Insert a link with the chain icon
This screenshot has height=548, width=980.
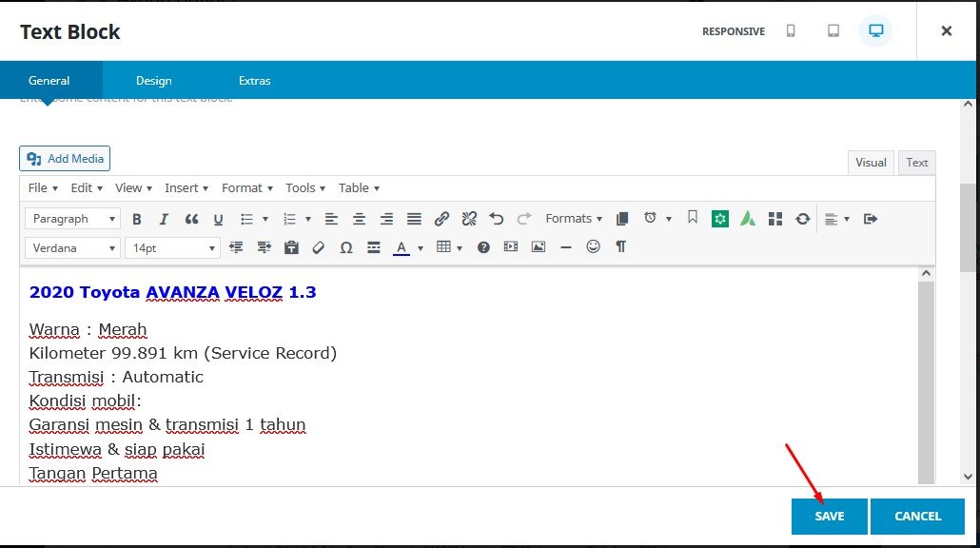tap(441, 219)
